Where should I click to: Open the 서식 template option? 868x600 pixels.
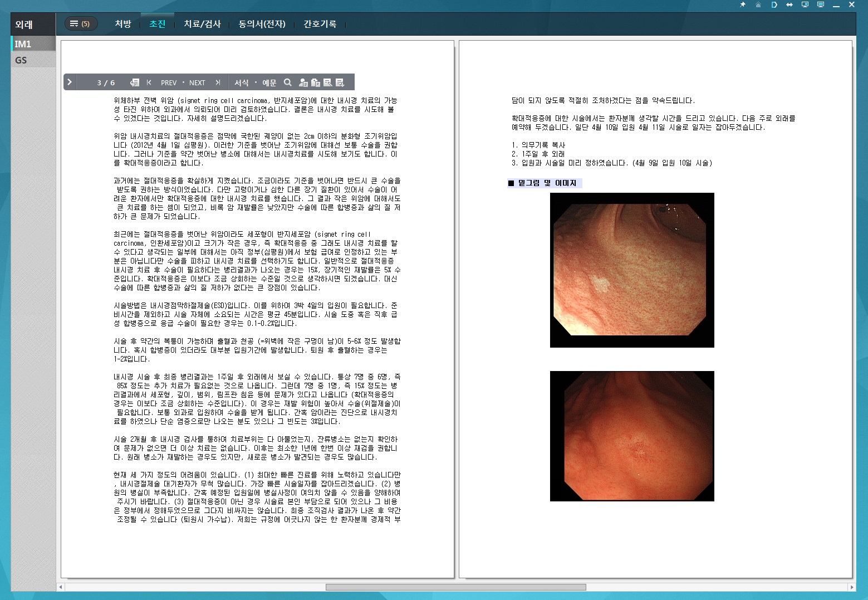click(x=242, y=82)
